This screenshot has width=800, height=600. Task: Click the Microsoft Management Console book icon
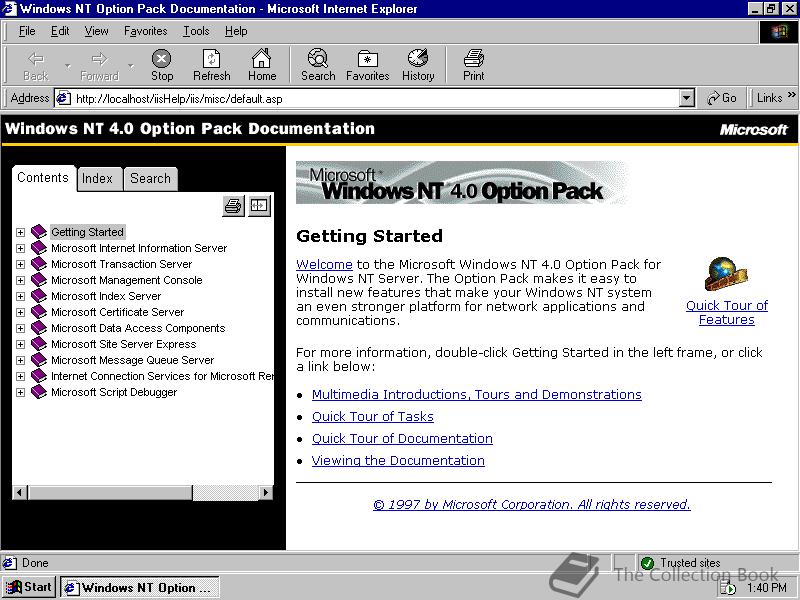point(39,280)
